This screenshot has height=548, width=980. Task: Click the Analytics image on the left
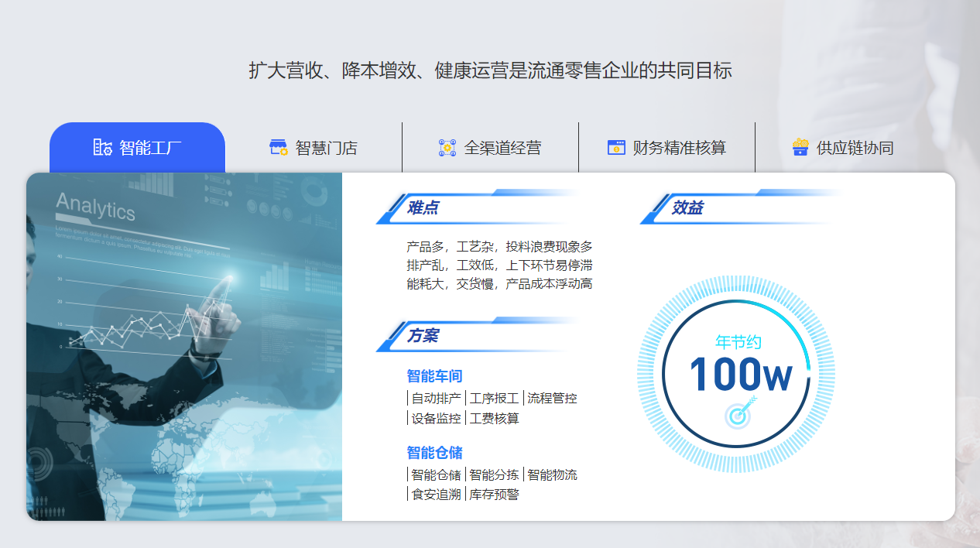[184, 347]
